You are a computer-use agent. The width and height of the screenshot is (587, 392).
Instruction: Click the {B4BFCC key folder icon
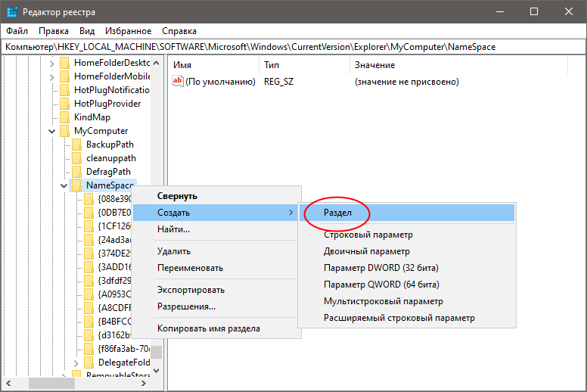point(89,322)
